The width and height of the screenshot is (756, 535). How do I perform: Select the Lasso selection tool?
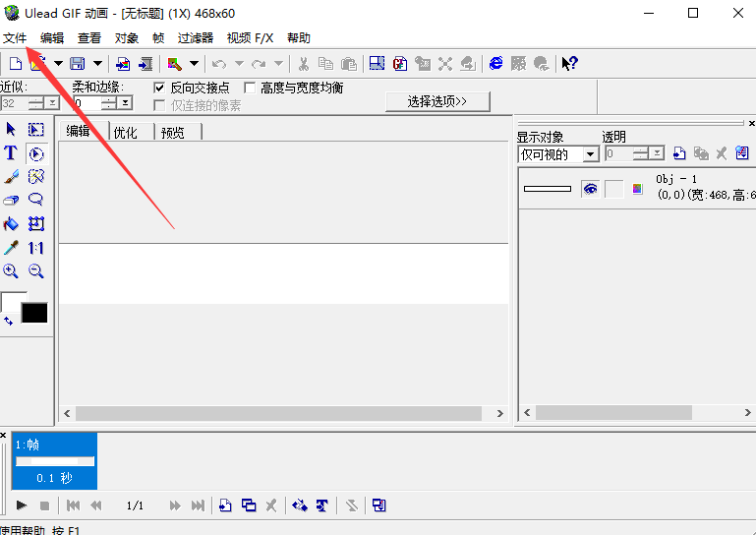point(36,200)
